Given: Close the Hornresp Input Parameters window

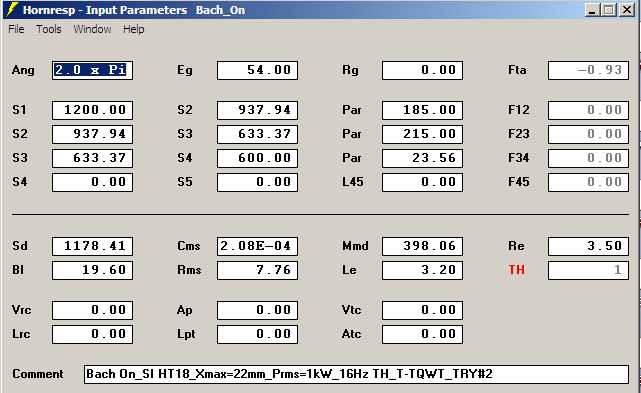Looking at the screenshot, I should pos(627,10).
